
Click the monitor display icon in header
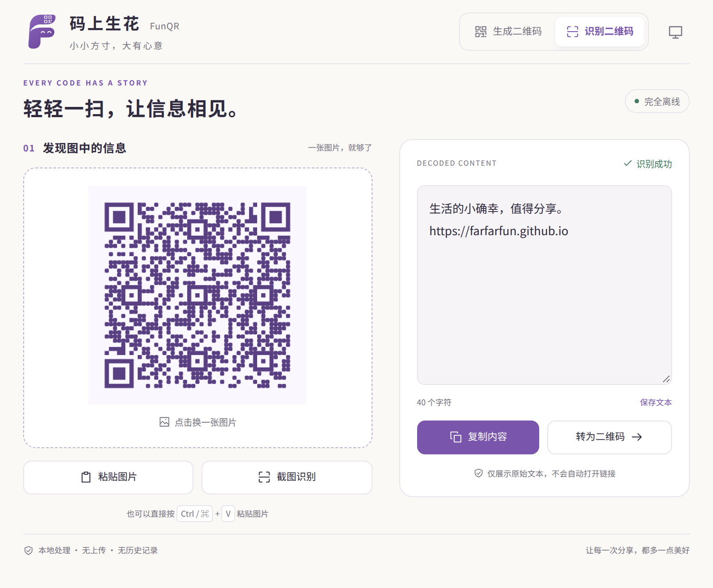click(x=675, y=32)
